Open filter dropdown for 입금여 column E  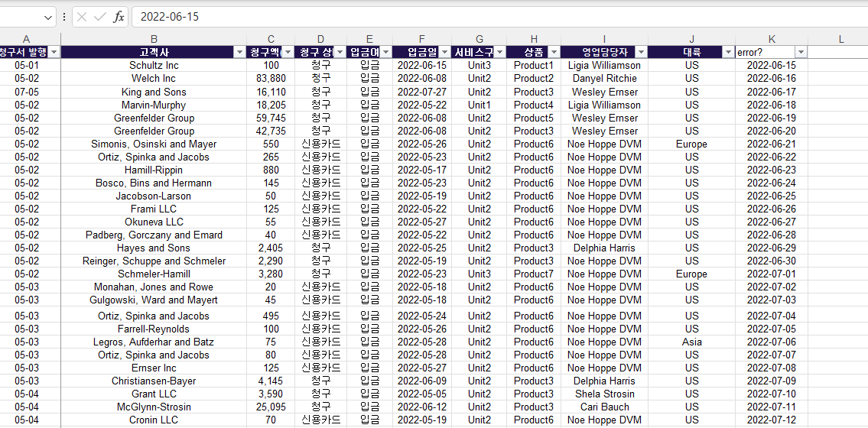(x=386, y=52)
